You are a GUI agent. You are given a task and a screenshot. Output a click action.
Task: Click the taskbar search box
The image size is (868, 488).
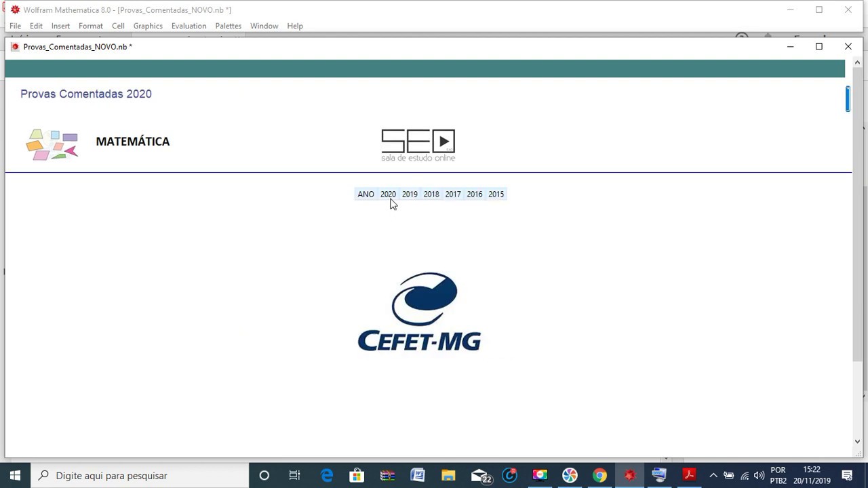[x=140, y=475]
